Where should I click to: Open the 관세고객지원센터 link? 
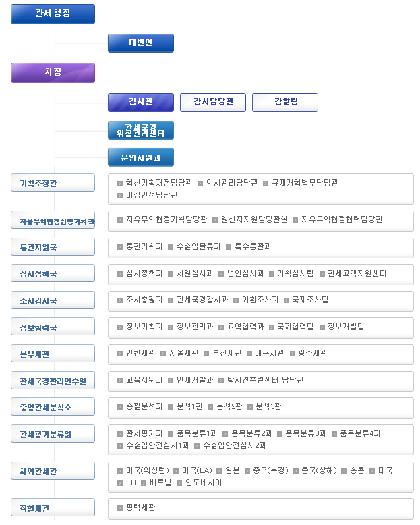click(x=357, y=273)
